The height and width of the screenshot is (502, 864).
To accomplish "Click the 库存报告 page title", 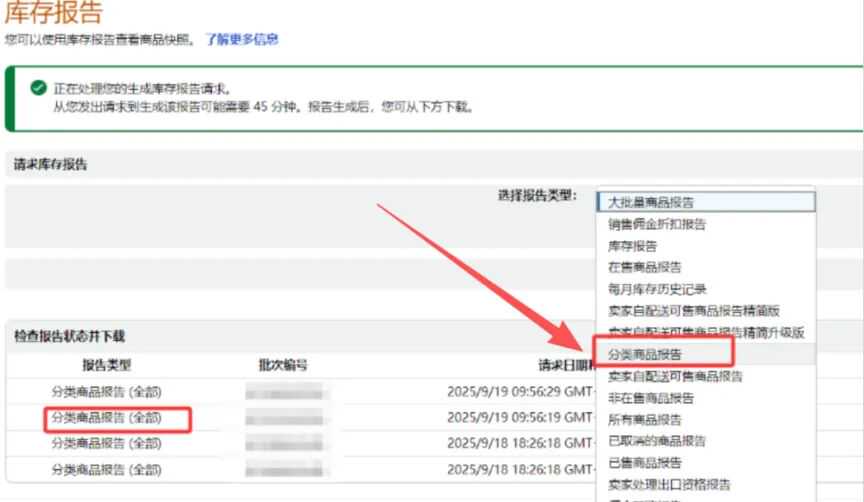I will pos(53,12).
